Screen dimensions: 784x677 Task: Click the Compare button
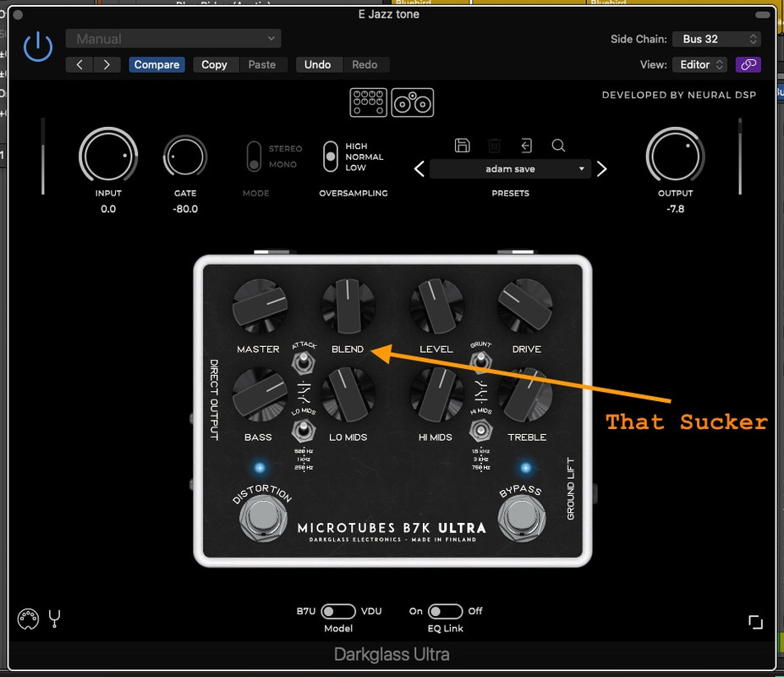tap(157, 64)
